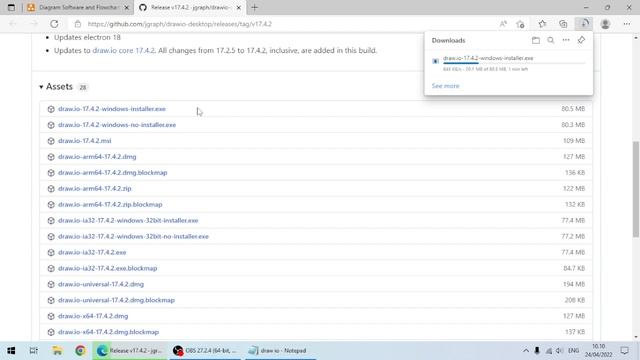Open File Explorer from taskbar
The height and width of the screenshot is (360, 640).
click(x=57, y=351)
